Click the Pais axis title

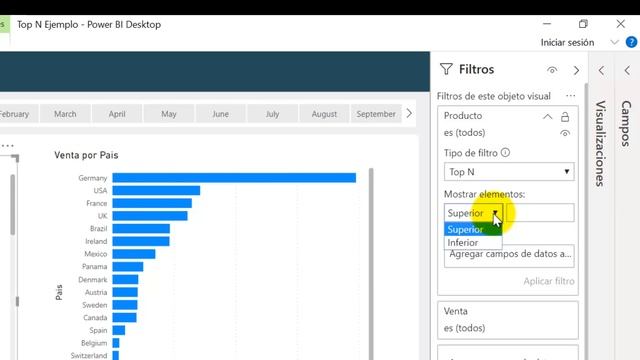(59, 293)
